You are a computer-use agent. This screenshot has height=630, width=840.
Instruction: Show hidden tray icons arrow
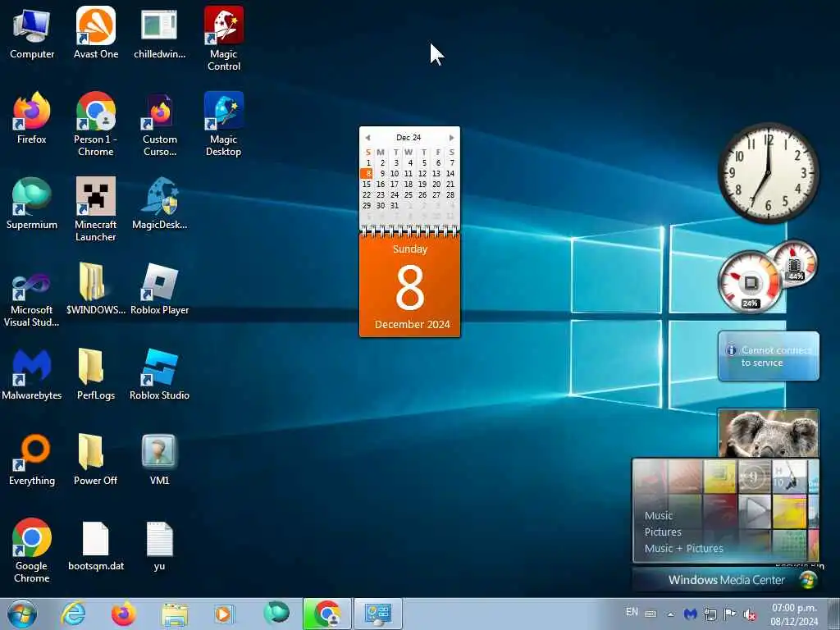point(670,614)
